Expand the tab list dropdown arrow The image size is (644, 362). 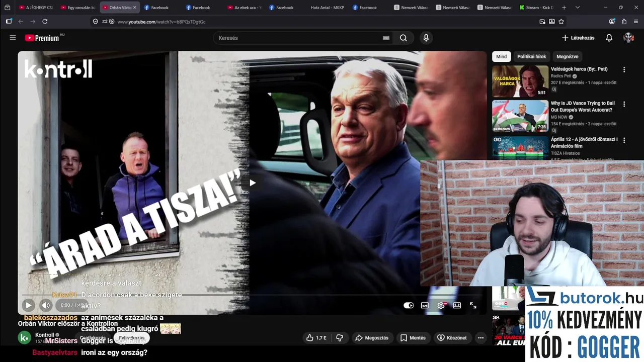pos(577,8)
